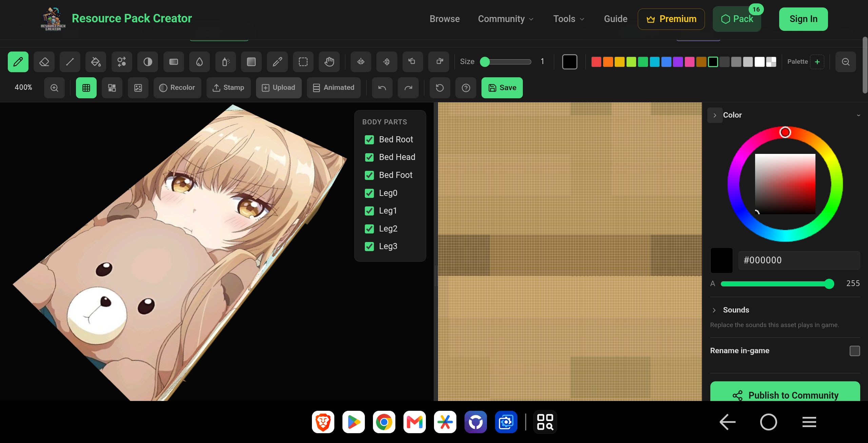Redo the last undone edit
The height and width of the screenshot is (443, 868).
click(x=408, y=88)
